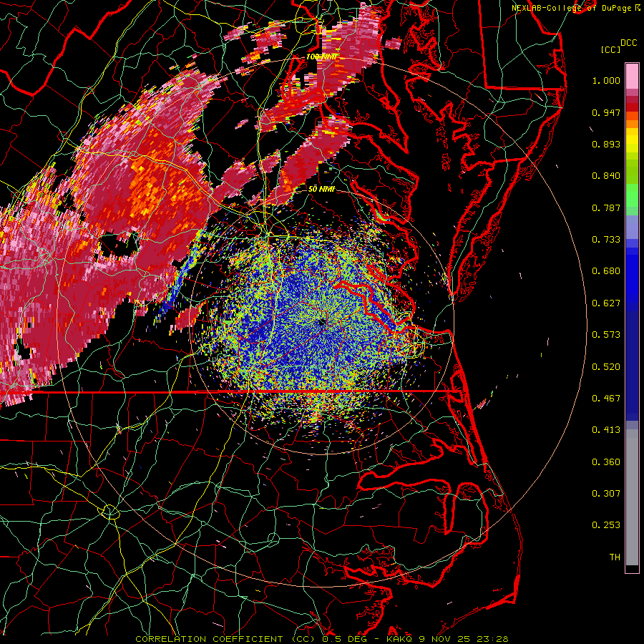Select the 0.947 legend value

606,112
